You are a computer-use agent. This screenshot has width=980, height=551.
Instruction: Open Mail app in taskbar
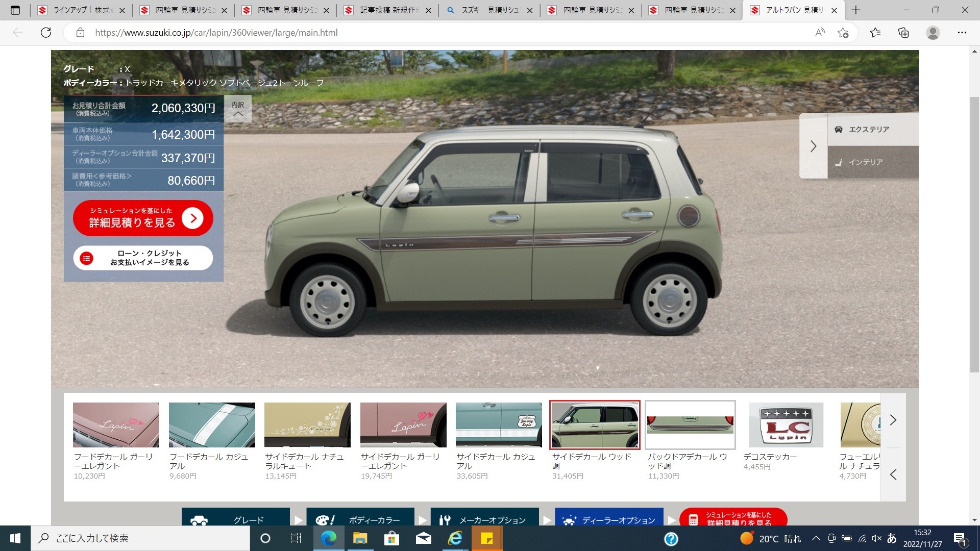click(423, 538)
